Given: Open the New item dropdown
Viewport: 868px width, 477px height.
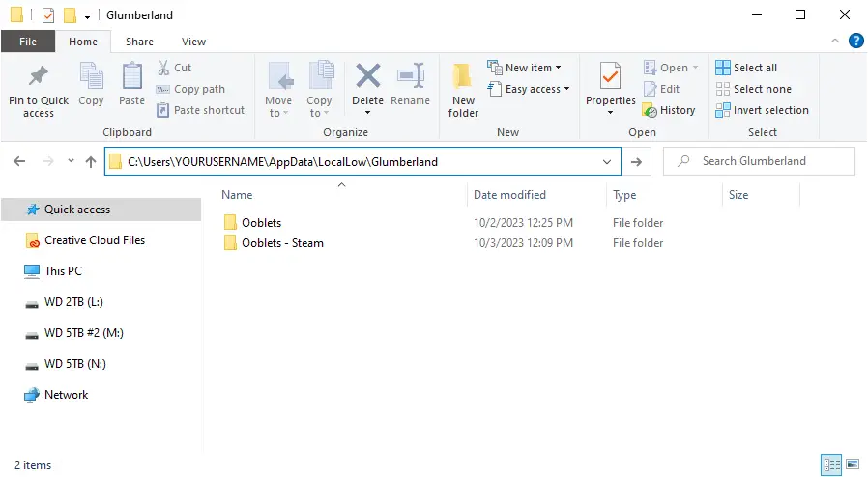Looking at the screenshot, I should point(524,68).
